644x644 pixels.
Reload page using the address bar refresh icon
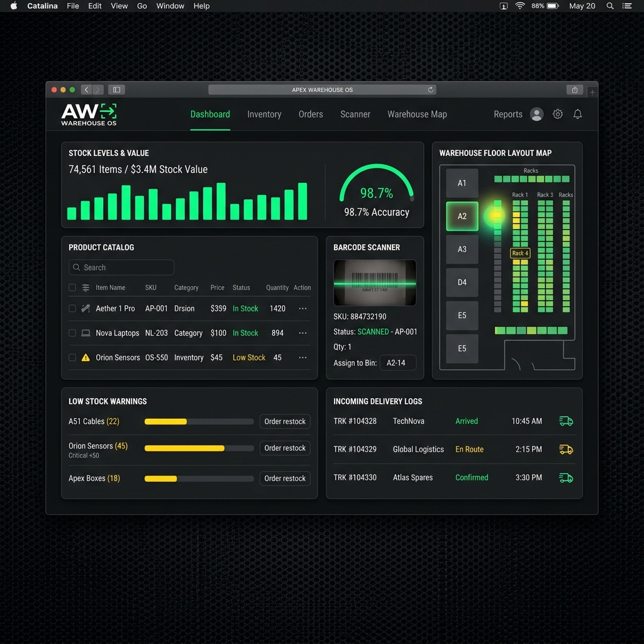pyautogui.click(x=430, y=89)
